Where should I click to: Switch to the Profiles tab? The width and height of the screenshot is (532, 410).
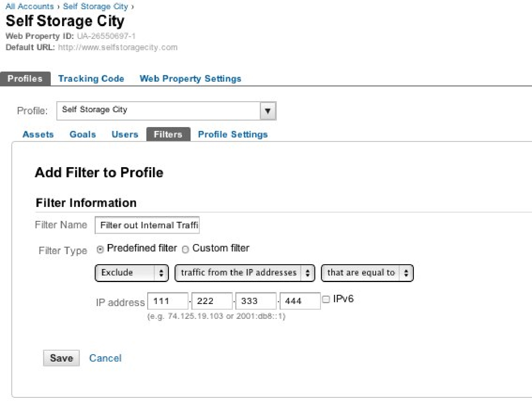coord(25,79)
